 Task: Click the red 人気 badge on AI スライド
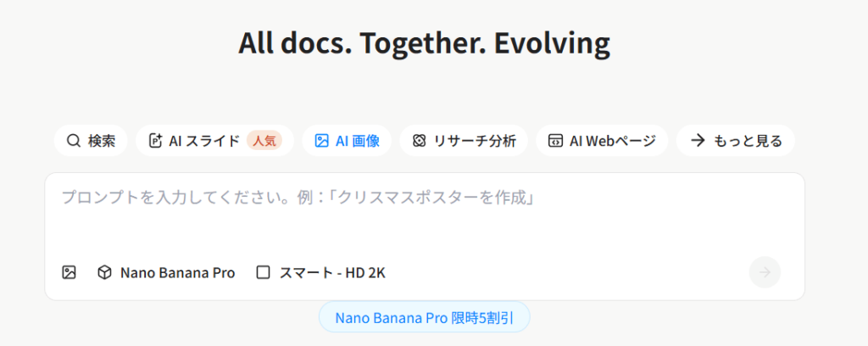264,141
